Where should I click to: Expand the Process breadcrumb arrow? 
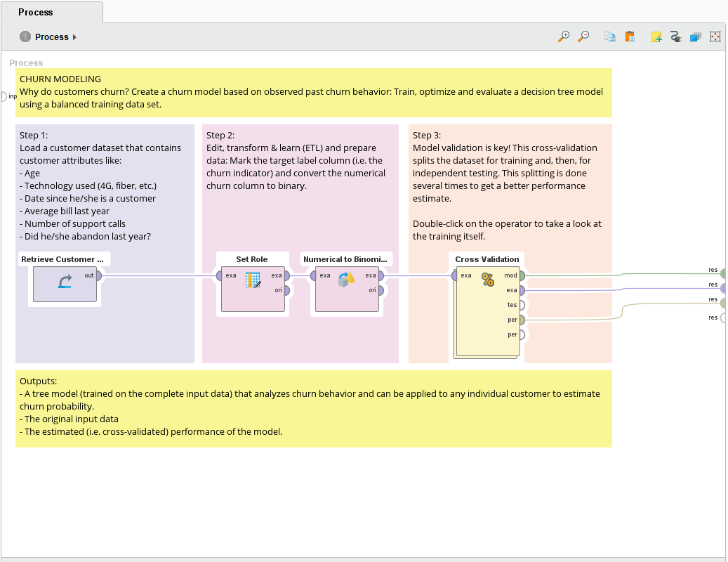(74, 37)
